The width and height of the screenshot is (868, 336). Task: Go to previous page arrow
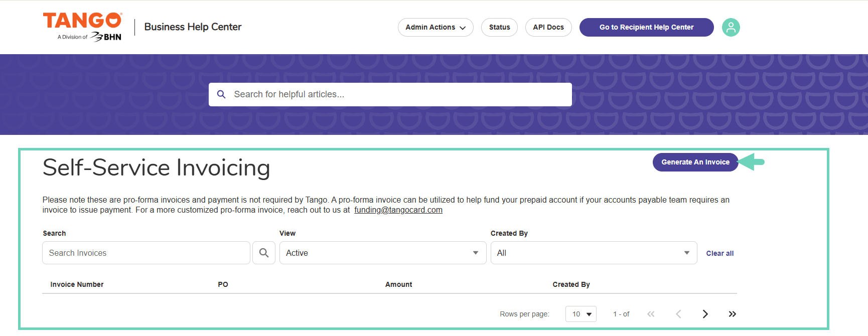pyautogui.click(x=678, y=314)
